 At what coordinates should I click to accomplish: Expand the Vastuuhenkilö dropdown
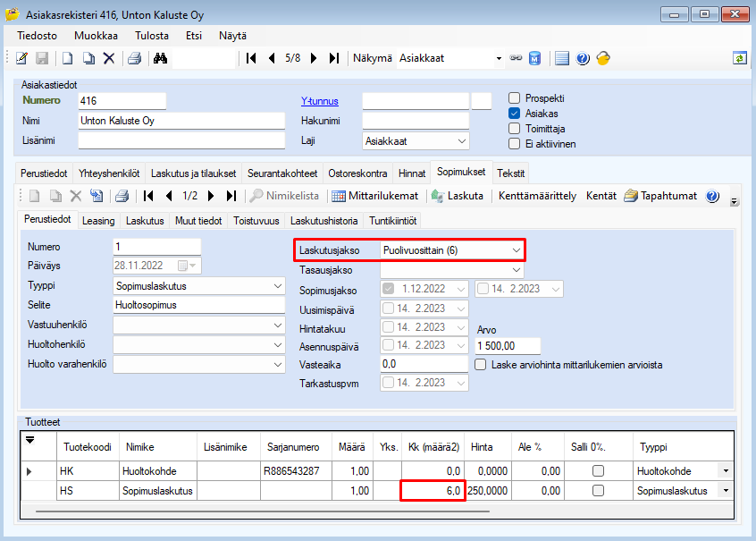(278, 325)
